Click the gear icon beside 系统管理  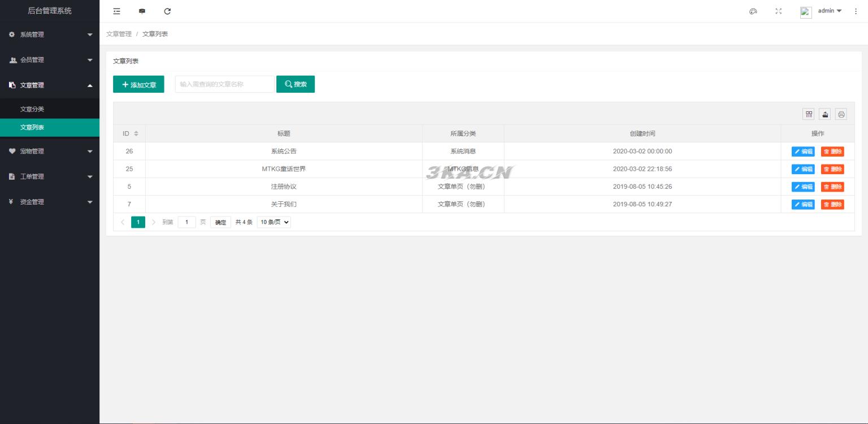point(12,34)
